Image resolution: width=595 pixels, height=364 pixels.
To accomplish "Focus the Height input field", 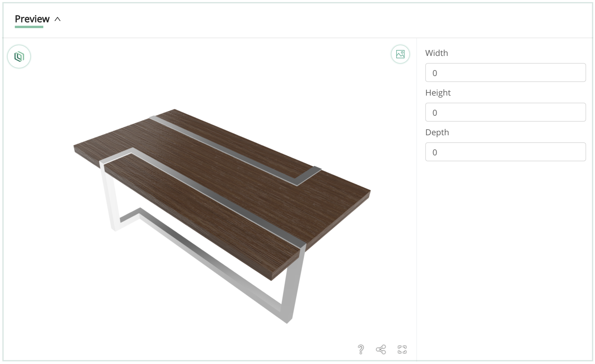I will [x=505, y=112].
